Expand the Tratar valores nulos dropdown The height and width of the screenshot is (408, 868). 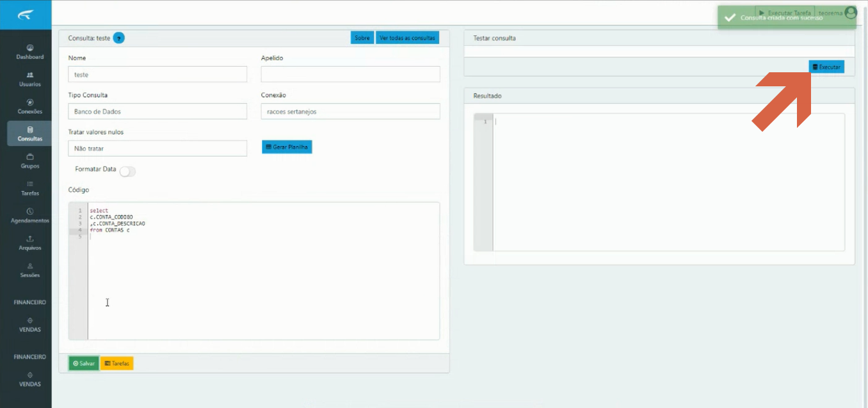(157, 148)
